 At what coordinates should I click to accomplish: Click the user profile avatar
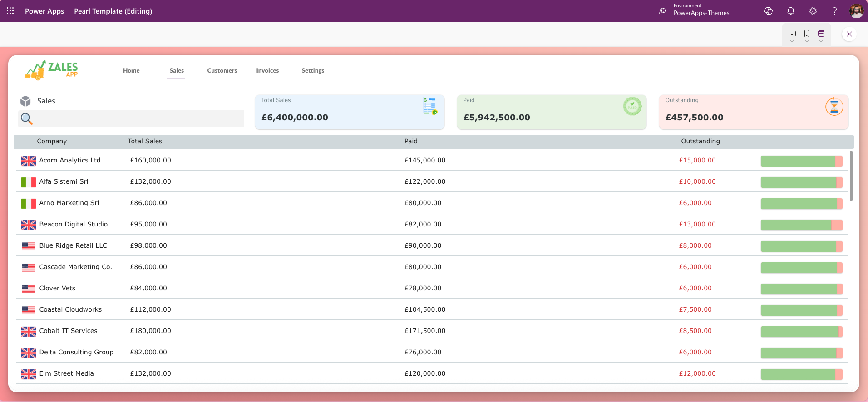tap(856, 11)
